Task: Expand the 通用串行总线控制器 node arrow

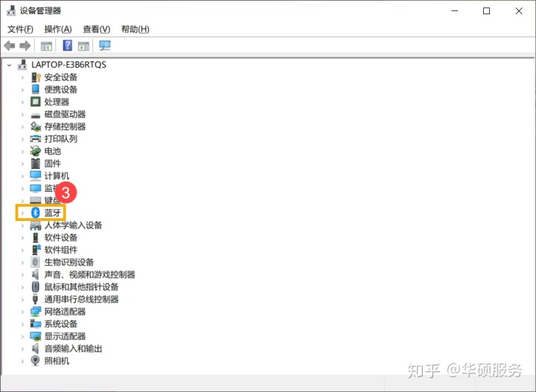Action: 22,300
